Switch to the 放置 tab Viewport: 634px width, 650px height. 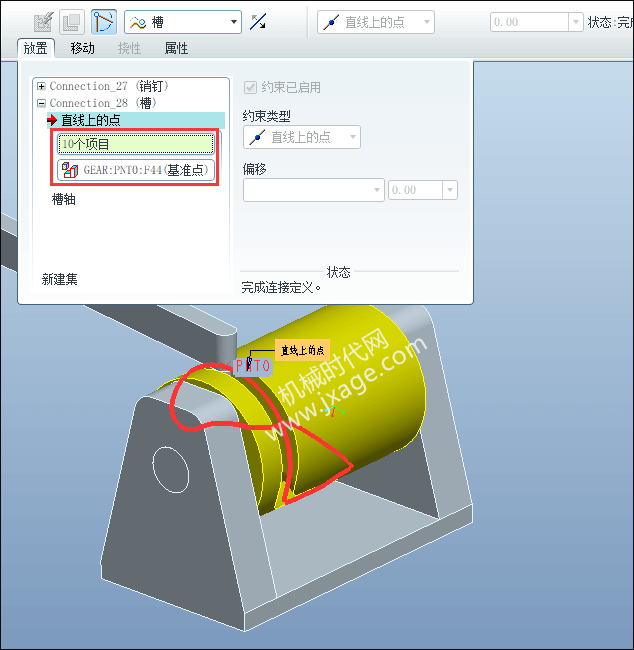tap(36, 49)
